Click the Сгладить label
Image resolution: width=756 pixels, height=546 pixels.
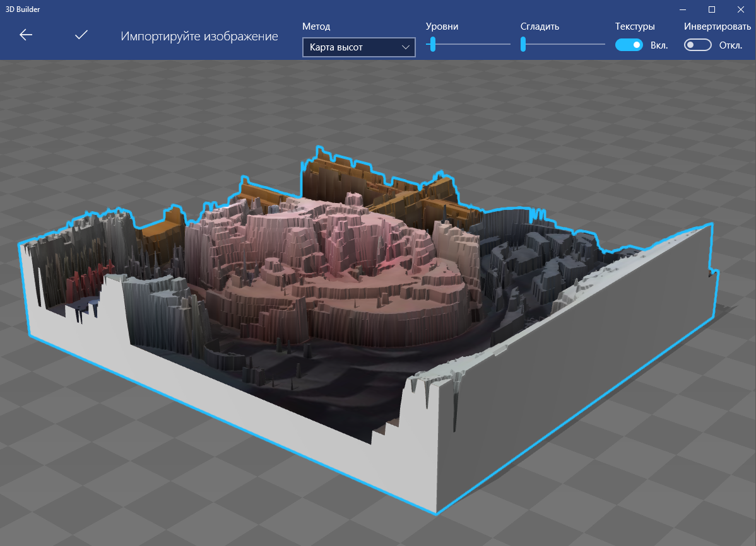coord(540,26)
